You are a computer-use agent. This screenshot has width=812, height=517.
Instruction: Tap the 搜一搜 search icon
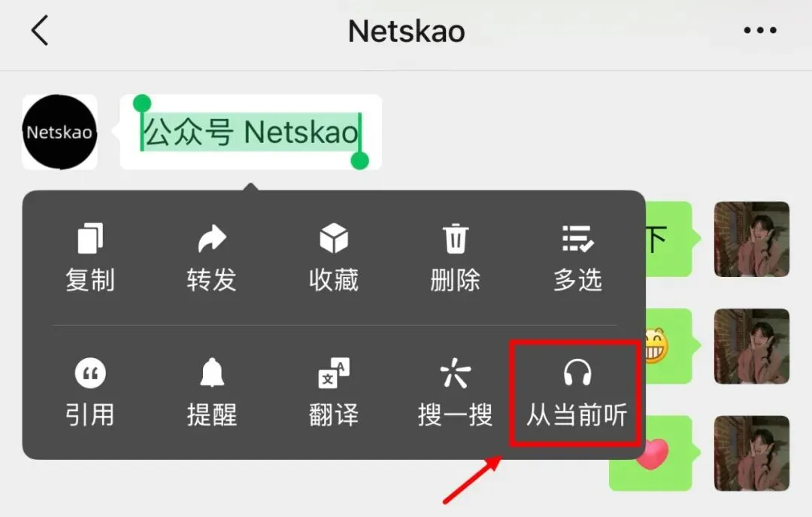tap(456, 373)
